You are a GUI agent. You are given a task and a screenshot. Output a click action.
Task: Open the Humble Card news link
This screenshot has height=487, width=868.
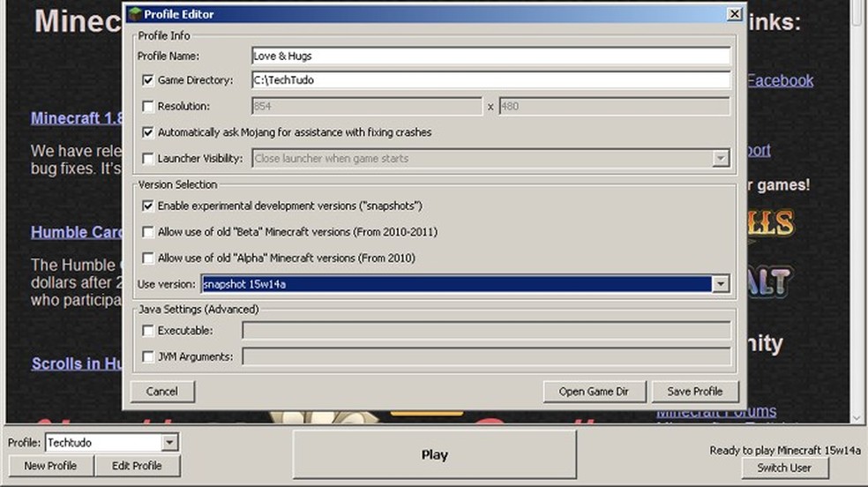point(77,232)
